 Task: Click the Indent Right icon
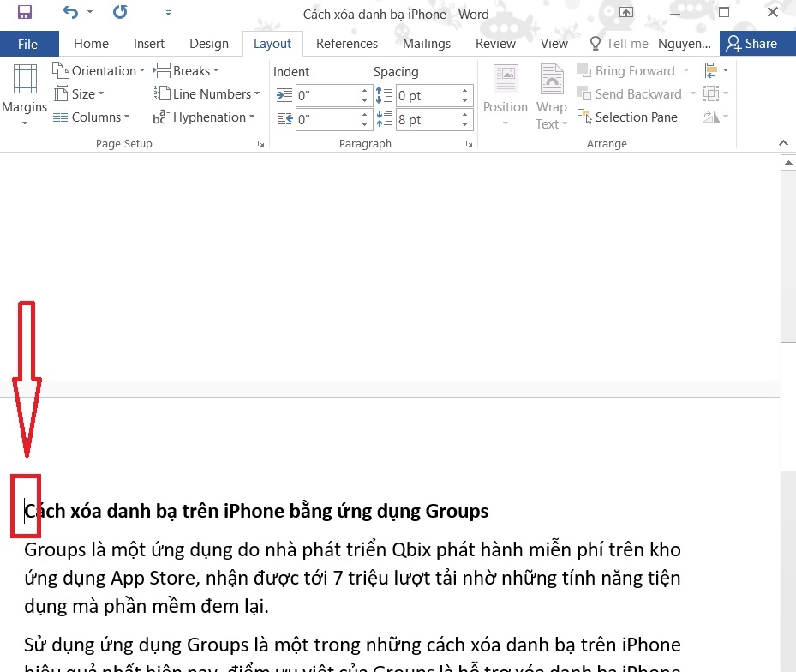(x=284, y=119)
